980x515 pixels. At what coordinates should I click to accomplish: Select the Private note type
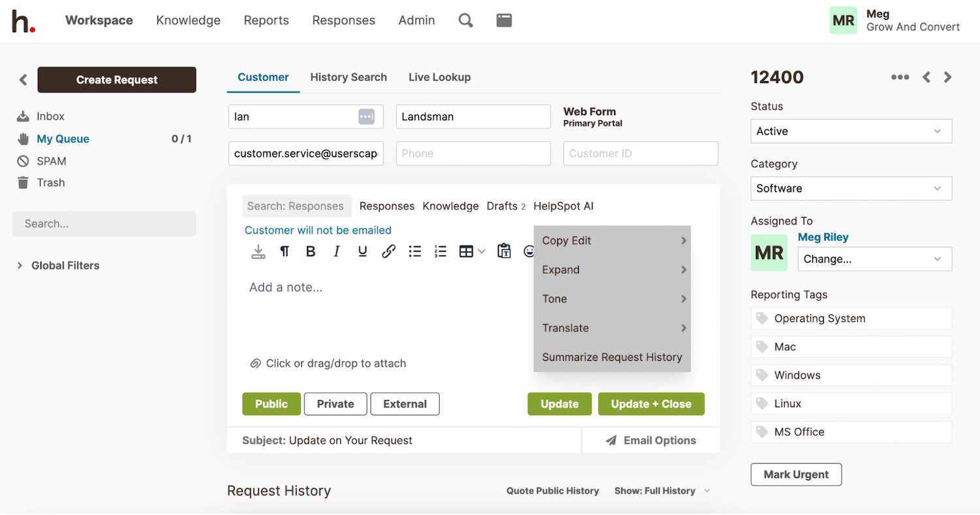[335, 404]
